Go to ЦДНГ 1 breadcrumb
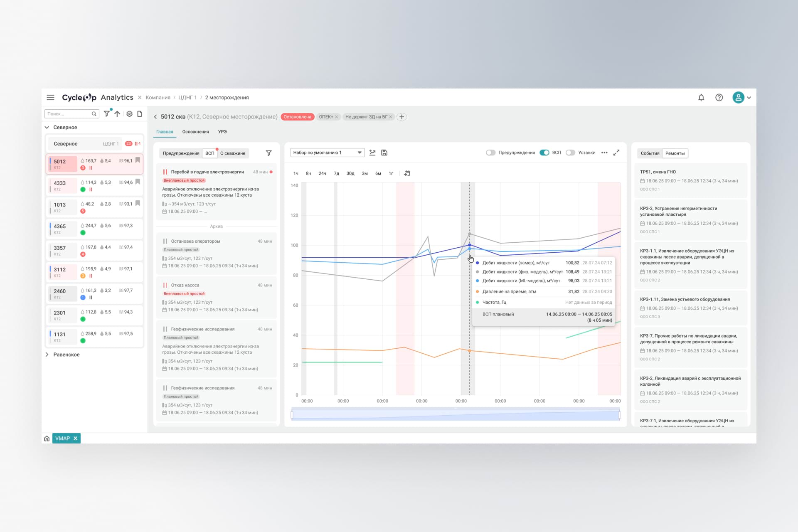798x532 pixels. tap(187, 98)
